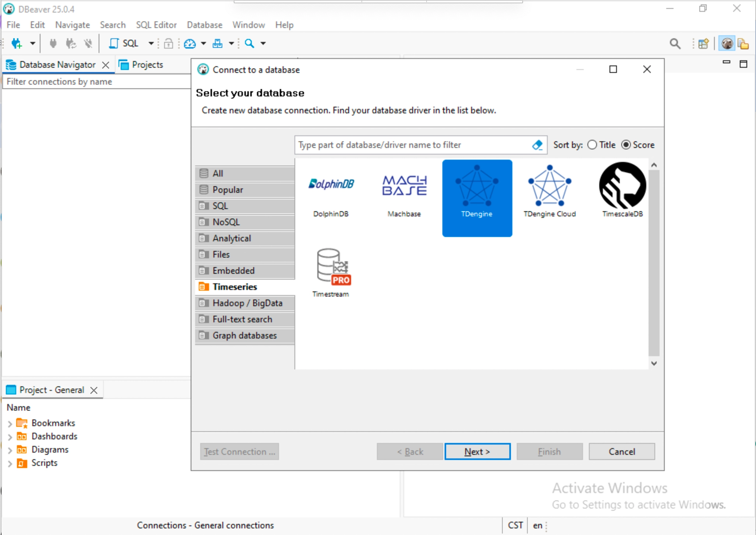Screen dimensions: 756x535
Task: Click the New Database Connection plug icon
Action: [17, 43]
